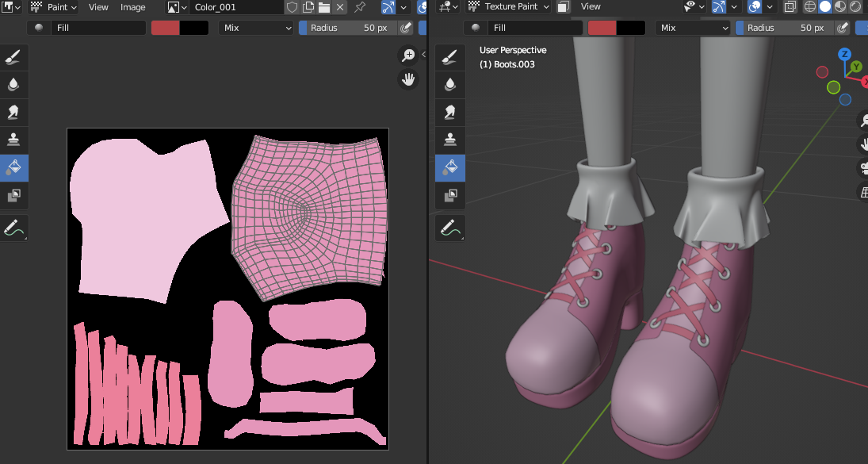This screenshot has width=868, height=464.
Task: Click the zoom magnifier icon in image editor
Action: tap(408, 55)
